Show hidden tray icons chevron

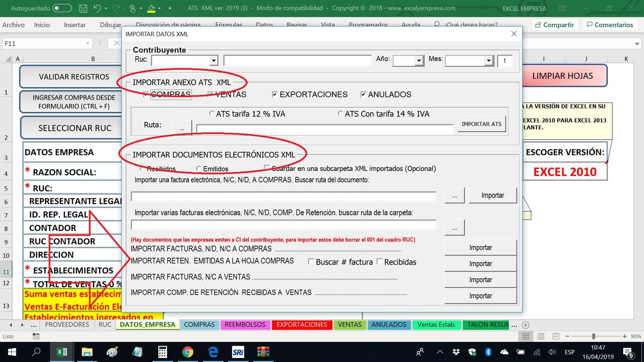point(439,352)
